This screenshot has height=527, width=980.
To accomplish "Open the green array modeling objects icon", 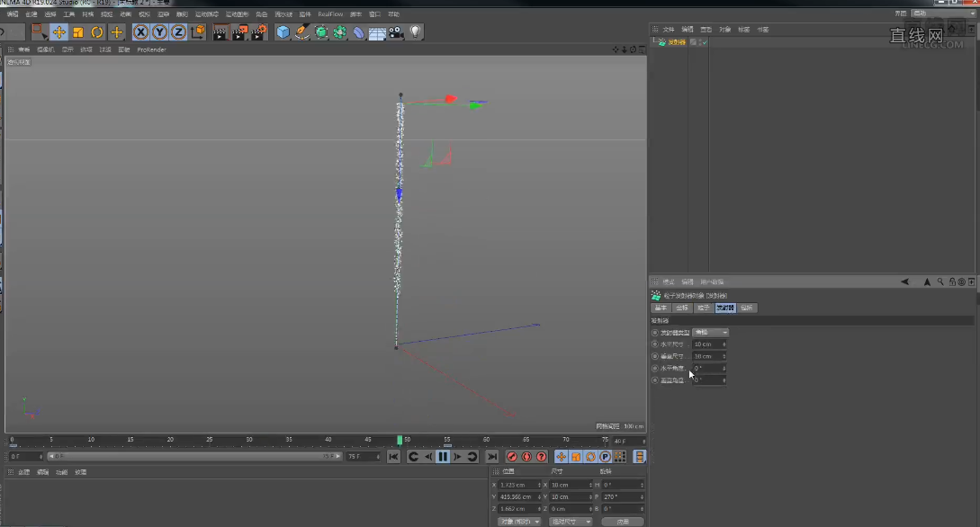I will (x=339, y=31).
